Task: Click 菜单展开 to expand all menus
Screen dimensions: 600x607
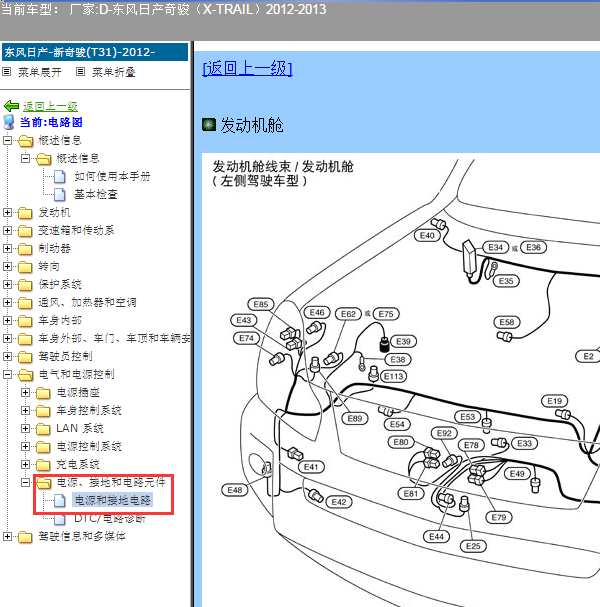Action: pyautogui.click(x=40, y=72)
